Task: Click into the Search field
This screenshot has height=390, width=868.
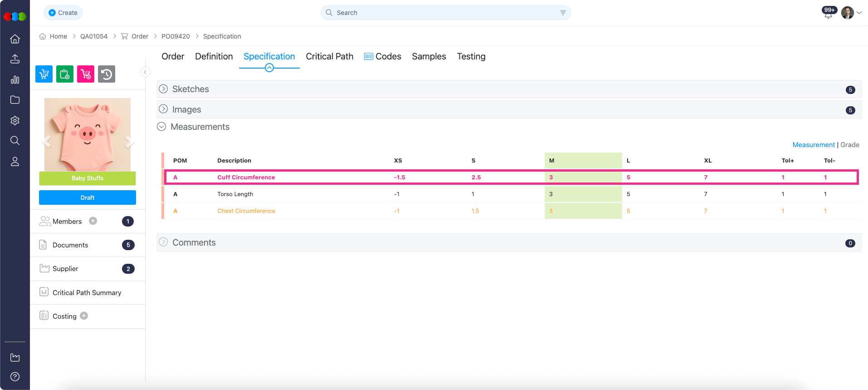Action: click(x=444, y=13)
